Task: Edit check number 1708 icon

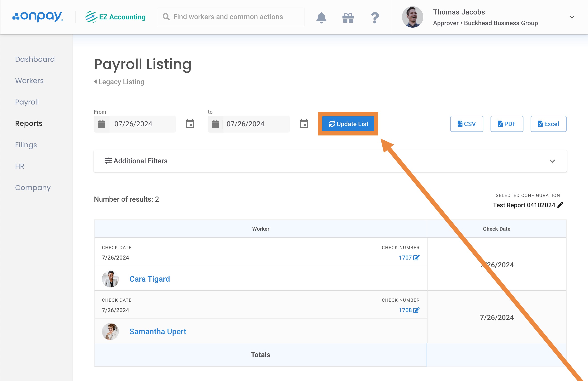Action: point(416,310)
